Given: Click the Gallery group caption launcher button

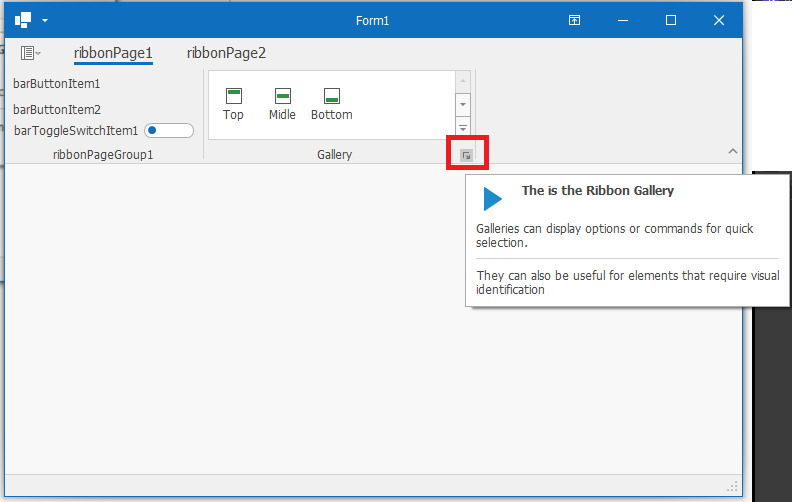Looking at the screenshot, I should [x=466, y=156].
